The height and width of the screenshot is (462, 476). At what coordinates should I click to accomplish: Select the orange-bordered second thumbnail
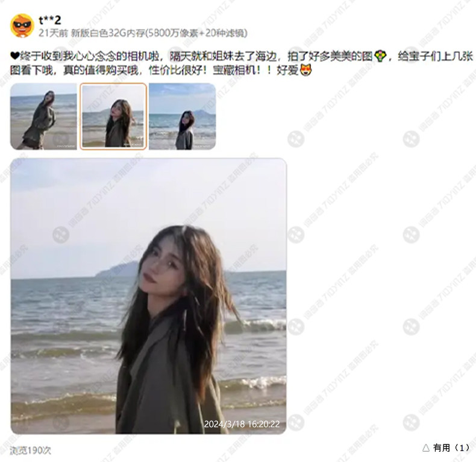pos(113,116)
